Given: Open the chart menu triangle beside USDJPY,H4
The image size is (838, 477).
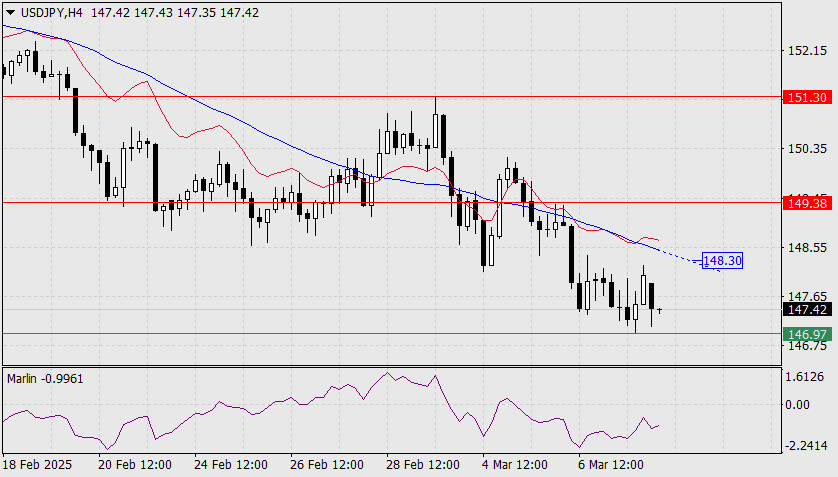Looking at the screenshot, I should click(x=11, y=13).
